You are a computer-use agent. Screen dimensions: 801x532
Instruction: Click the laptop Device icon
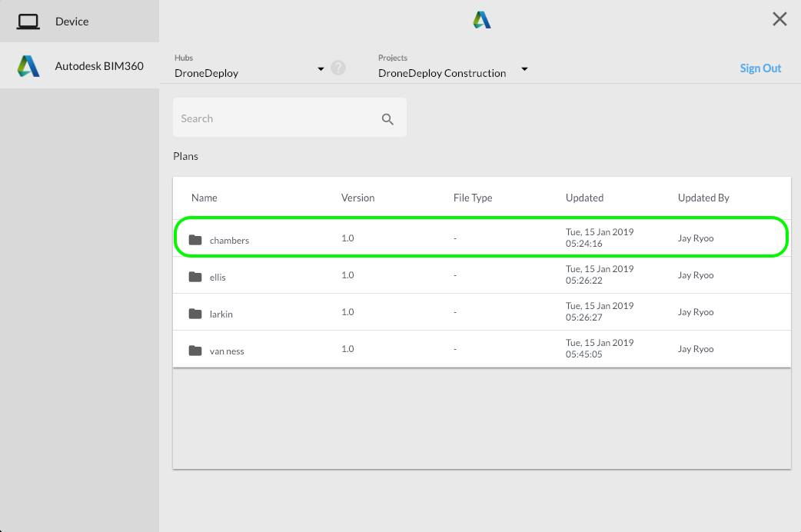click(x=28, y=22)
